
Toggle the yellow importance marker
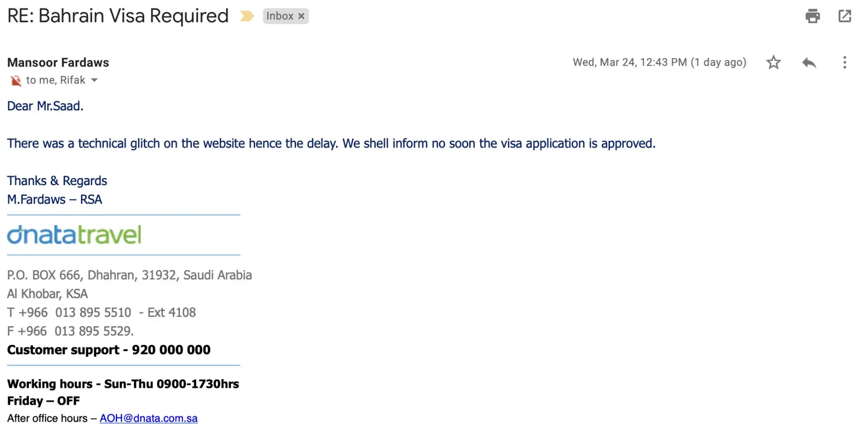point(247,16)
